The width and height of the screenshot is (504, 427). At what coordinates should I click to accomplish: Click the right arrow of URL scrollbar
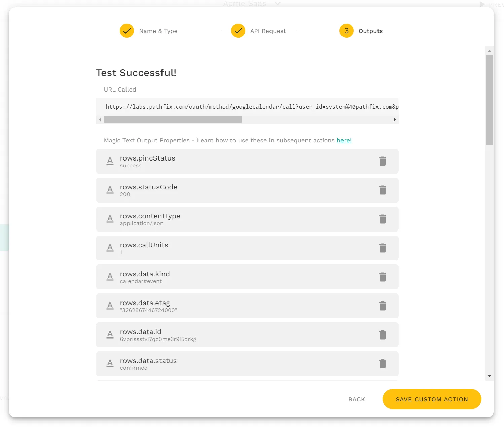395,120
